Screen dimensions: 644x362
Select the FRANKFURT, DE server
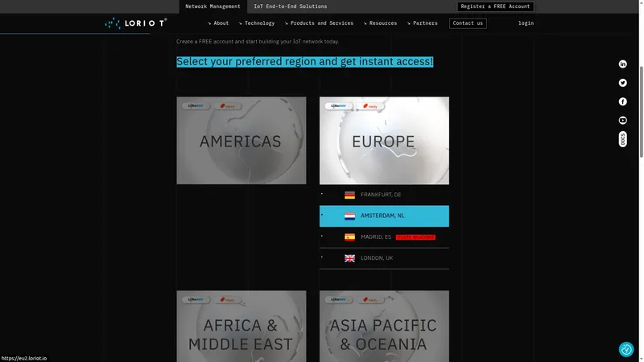point(384,195)
